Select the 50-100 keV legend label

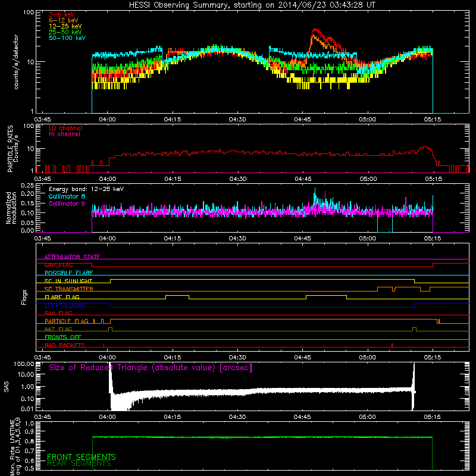coord(67,38)
